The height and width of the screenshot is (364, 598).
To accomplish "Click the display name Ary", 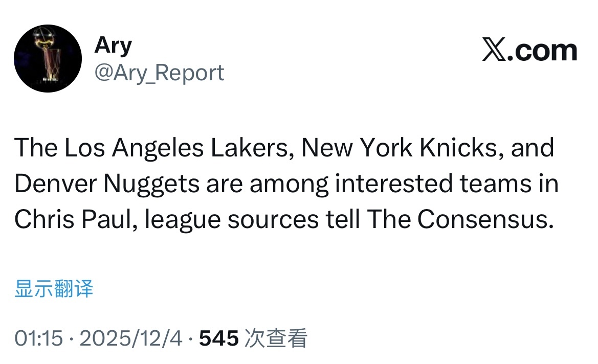I will [113, 45].
